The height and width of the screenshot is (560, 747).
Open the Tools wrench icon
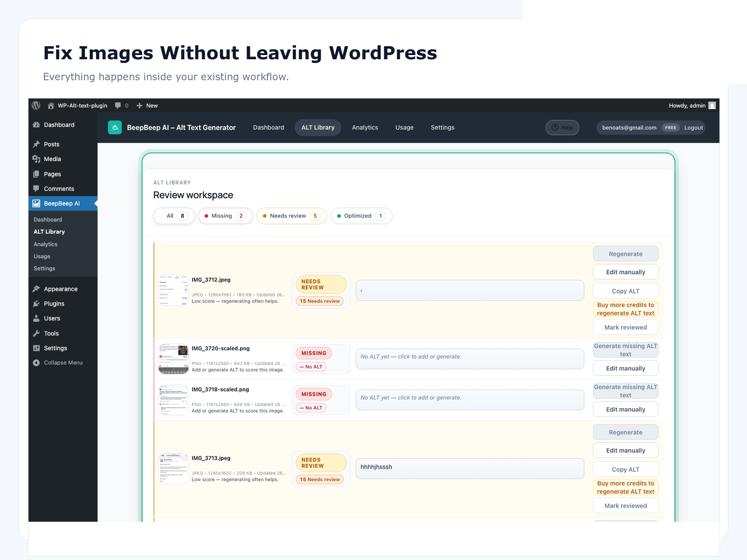36,333
